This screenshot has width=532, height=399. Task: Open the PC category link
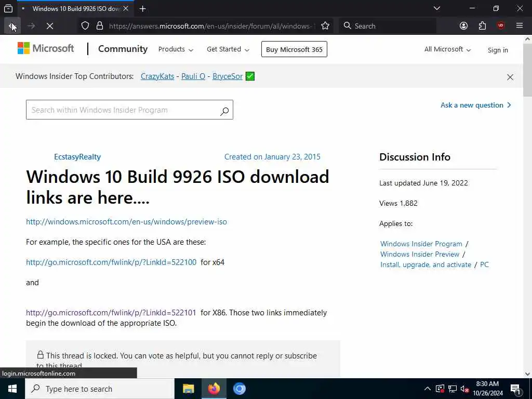[485, 264]
